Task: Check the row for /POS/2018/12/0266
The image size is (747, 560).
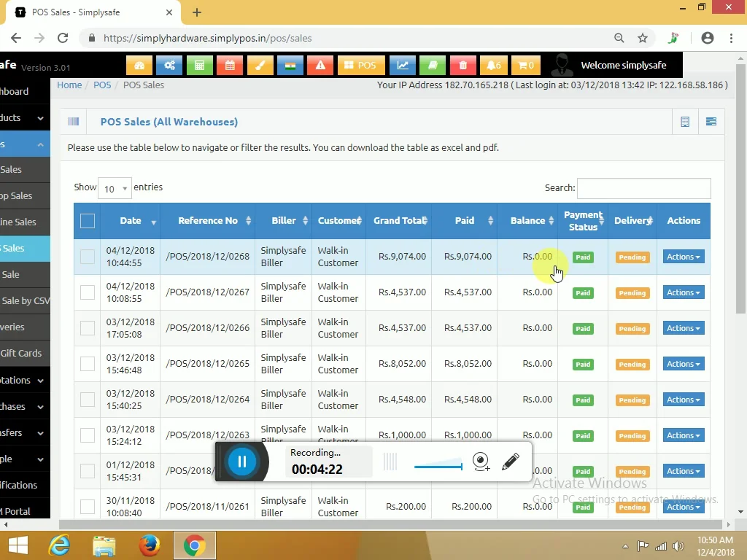Action: pyautogui.click(x=88, y=328)
